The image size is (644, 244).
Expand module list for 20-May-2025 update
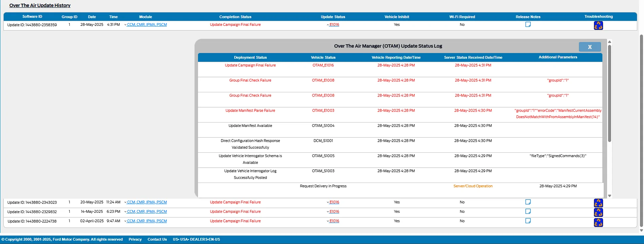145,202
